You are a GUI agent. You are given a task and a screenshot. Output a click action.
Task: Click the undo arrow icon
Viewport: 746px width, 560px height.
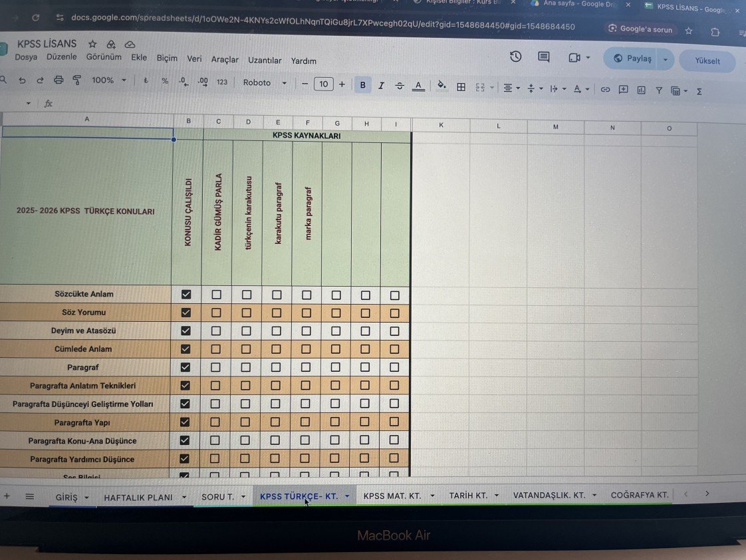tap(22, 80)
